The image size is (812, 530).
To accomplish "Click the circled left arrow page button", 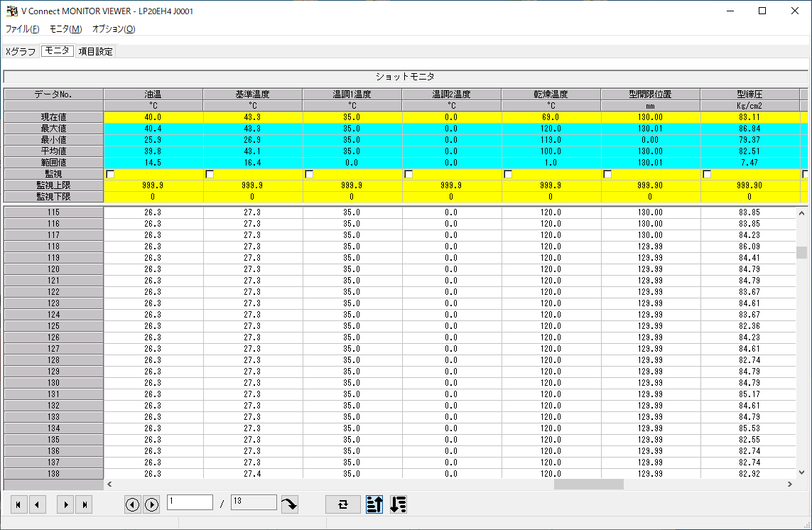I will coord(133,504).
